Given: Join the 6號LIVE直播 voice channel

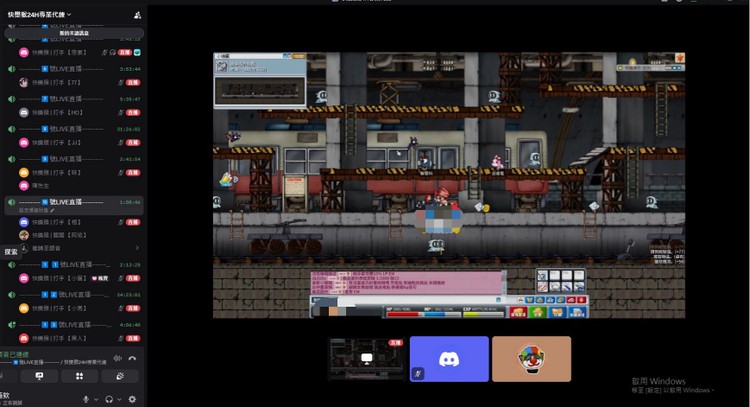Looking at the screenshot, I should click(74, 69).
